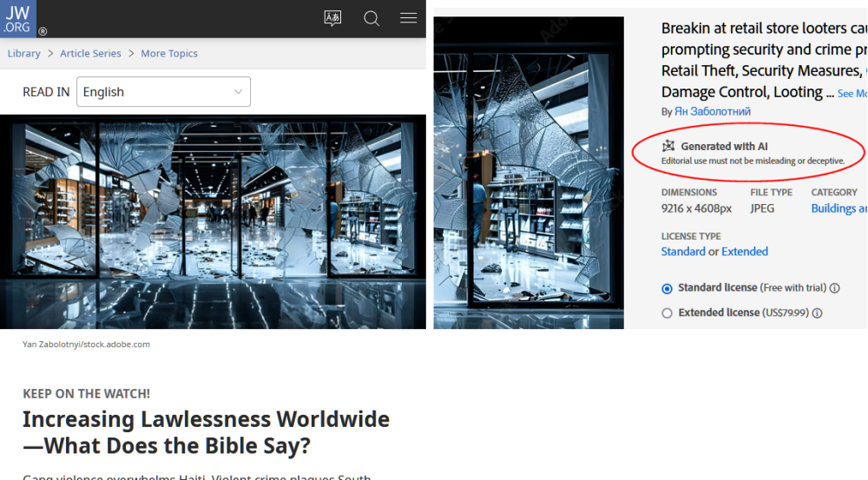Image resolution: width=868 pixels, height=480 pixels.
Task: Click info icon beside Standard license
Action: (x=835, y=288)
